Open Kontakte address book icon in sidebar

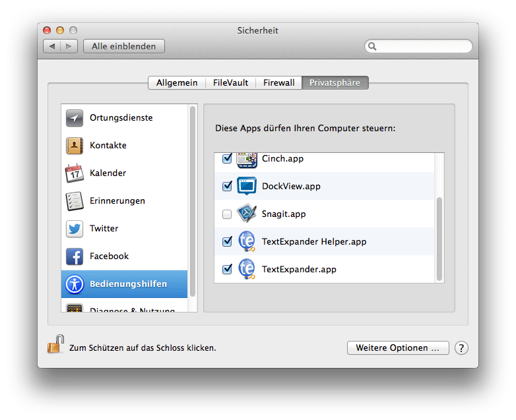[x=75, y=146]
